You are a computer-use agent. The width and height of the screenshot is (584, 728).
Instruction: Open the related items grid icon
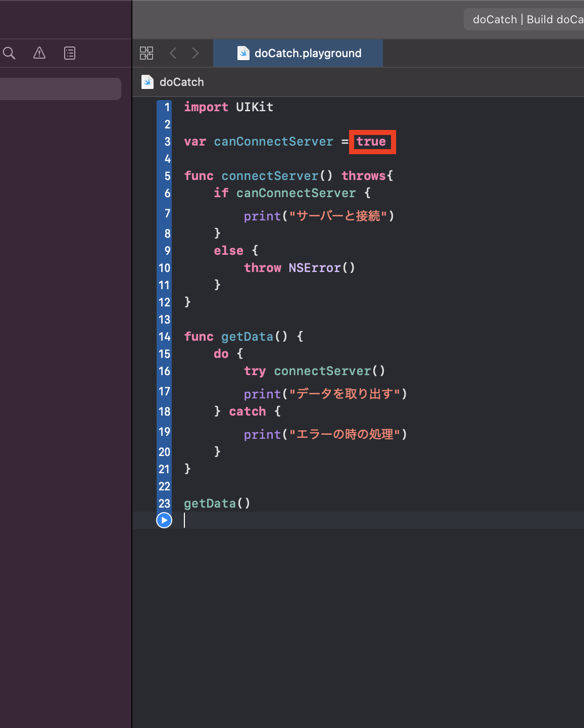click(x=147, y=53)
